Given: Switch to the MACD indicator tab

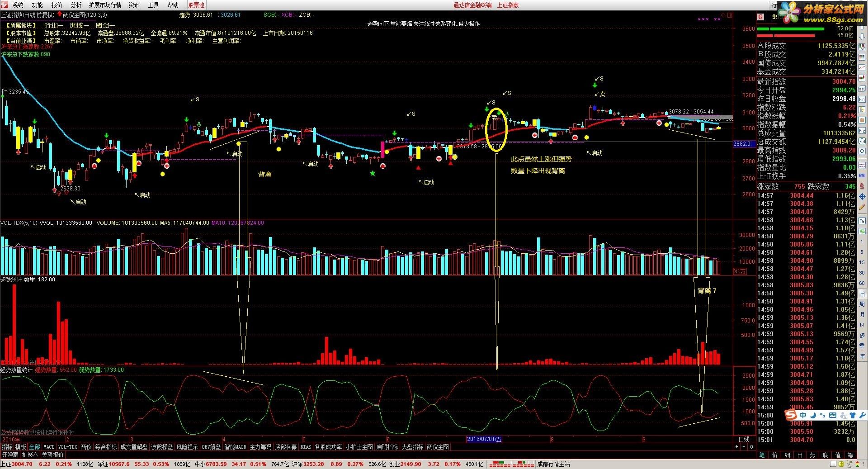Looking at the screenshot, I should pos(49,447).
